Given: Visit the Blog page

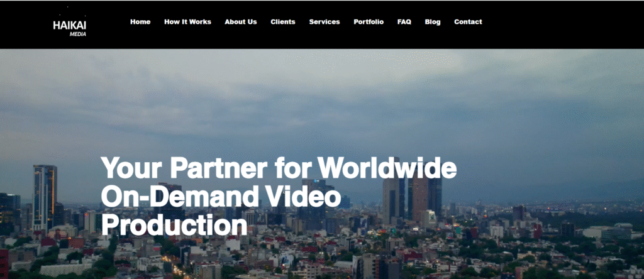Looking at the screenshot, I should click(433, 22).
